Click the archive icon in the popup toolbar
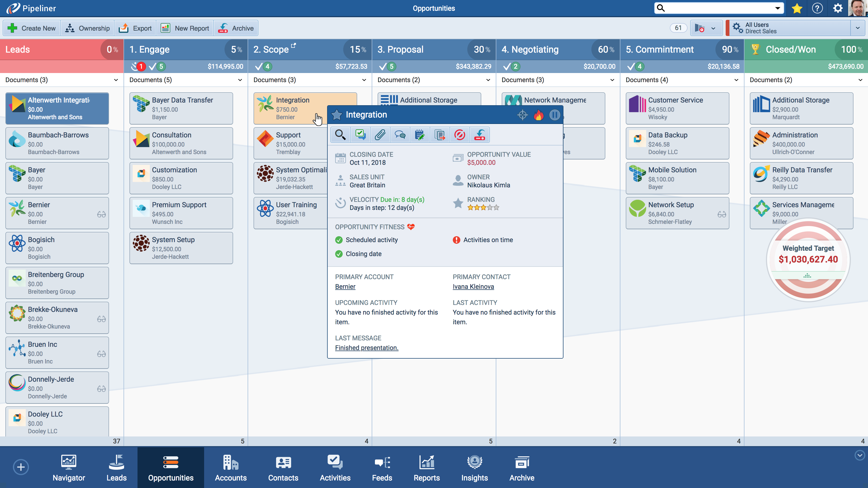Image resolution: width=868 pixels, height=488 pixels. coord(479,135)
